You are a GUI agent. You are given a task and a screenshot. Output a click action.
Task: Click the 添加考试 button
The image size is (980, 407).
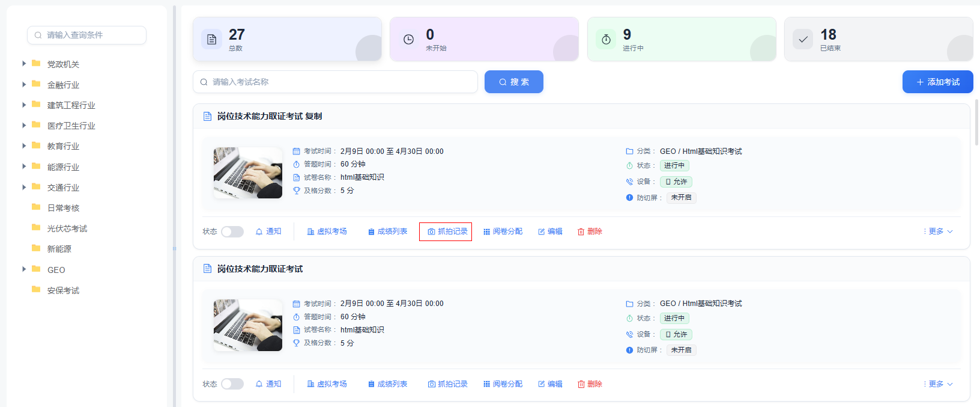(x=937, y=82)
